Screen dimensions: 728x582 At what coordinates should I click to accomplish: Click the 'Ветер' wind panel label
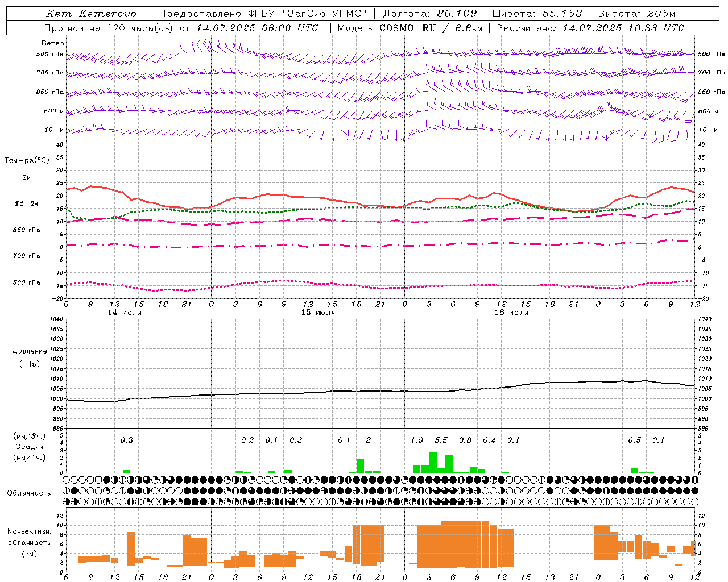pyautogui.click(x=53, y=43)
